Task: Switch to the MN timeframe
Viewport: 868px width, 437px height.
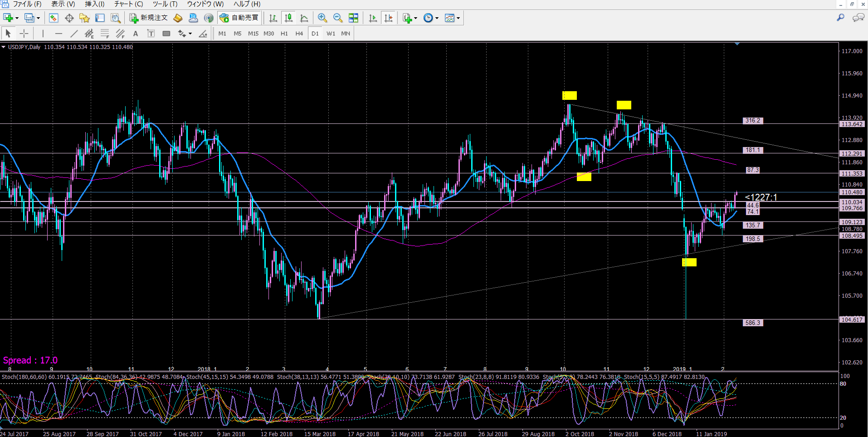Action: [x=346, y=33]
